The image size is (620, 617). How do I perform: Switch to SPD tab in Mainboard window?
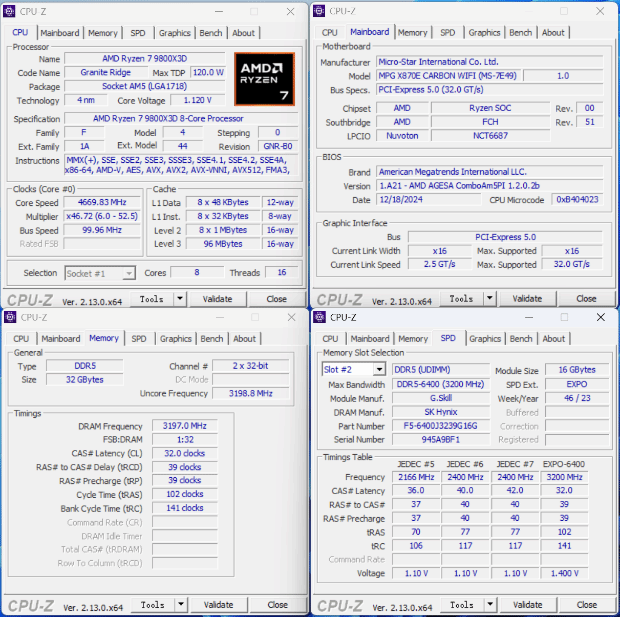448,32
